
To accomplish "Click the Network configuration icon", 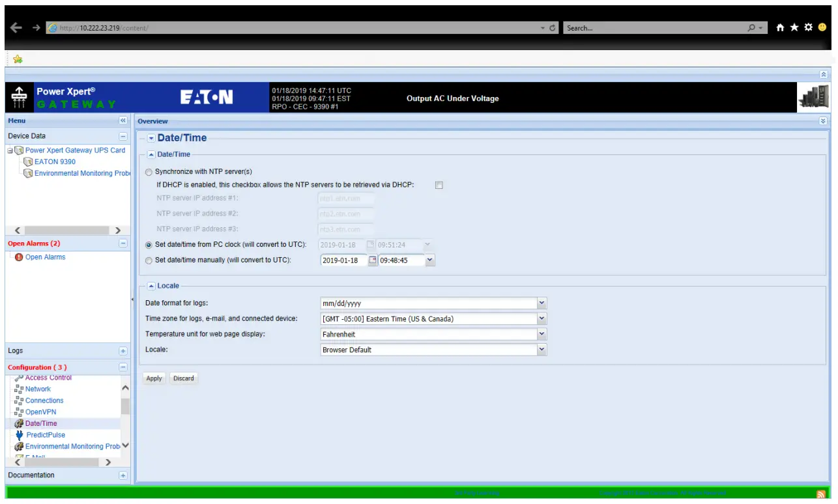I will click(x=19, y=389).
